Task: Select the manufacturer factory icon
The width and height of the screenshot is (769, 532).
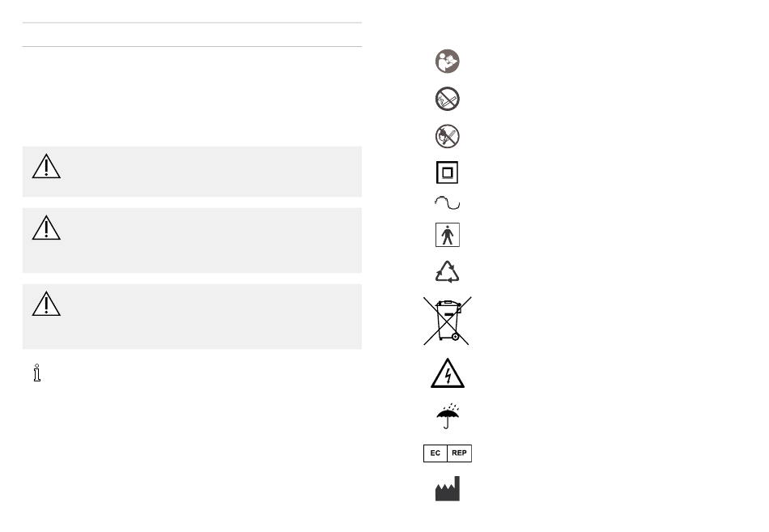Action: (448, 489)
